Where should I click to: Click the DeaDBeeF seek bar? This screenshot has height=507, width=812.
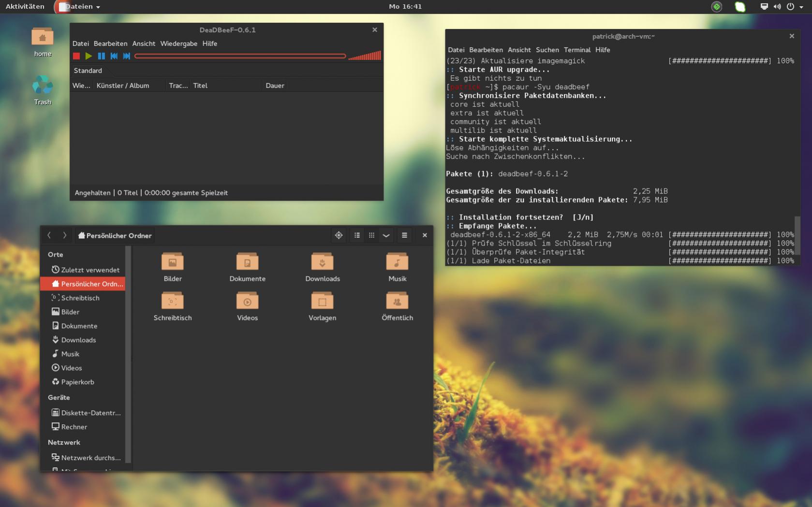tap(240, 56)
